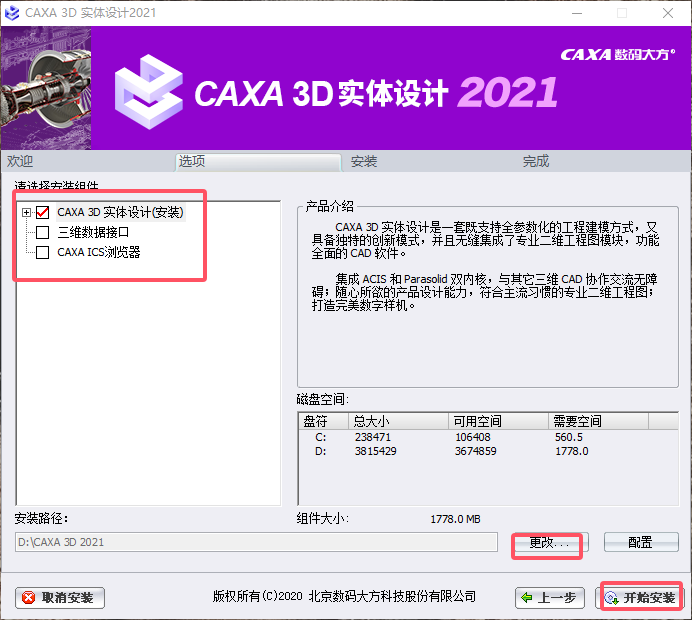The image size is (692, 620).
Task: Select the D: drive row
Action: (x=488, y=451)
